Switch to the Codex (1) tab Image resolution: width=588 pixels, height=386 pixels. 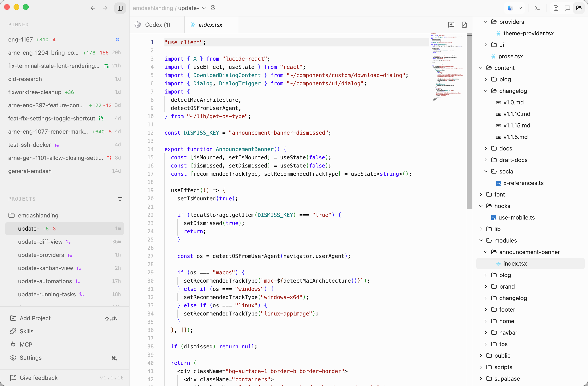157,25
